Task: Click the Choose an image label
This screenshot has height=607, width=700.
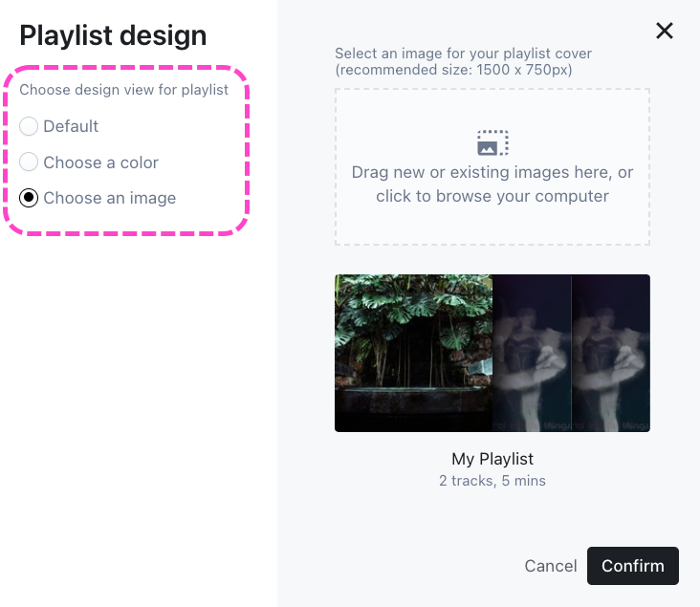Action: [109, 198]
